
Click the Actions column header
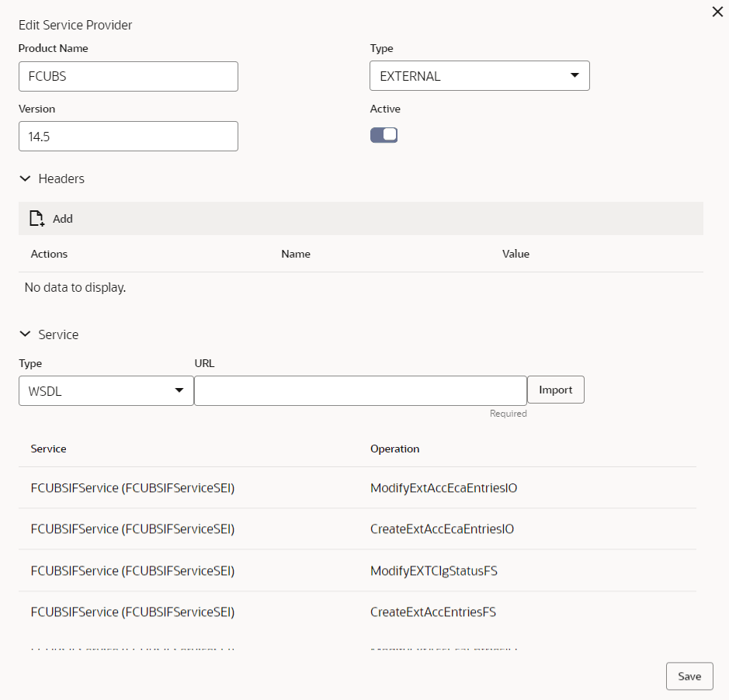pos(49,254)
